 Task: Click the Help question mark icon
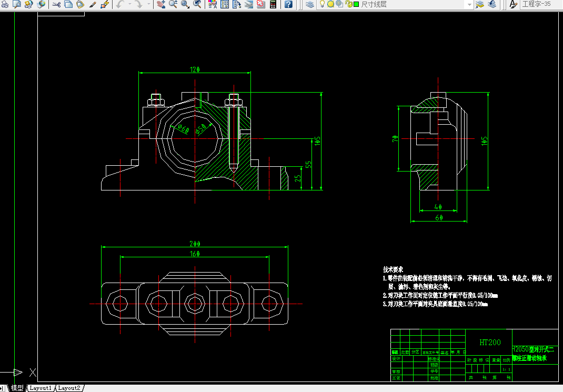[288, 4]
